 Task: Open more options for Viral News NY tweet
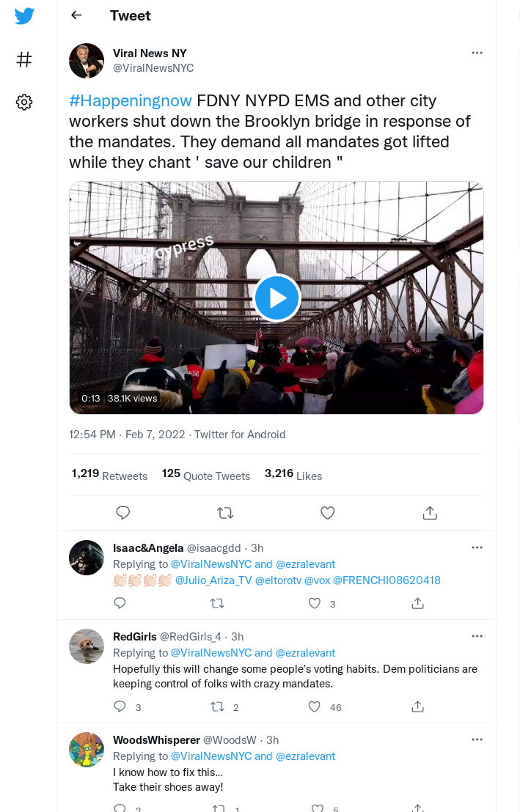(x=477, y=53)
